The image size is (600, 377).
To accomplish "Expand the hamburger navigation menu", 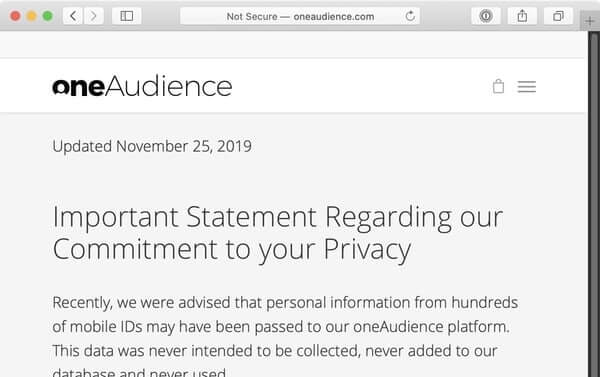I will pos(527,86).
